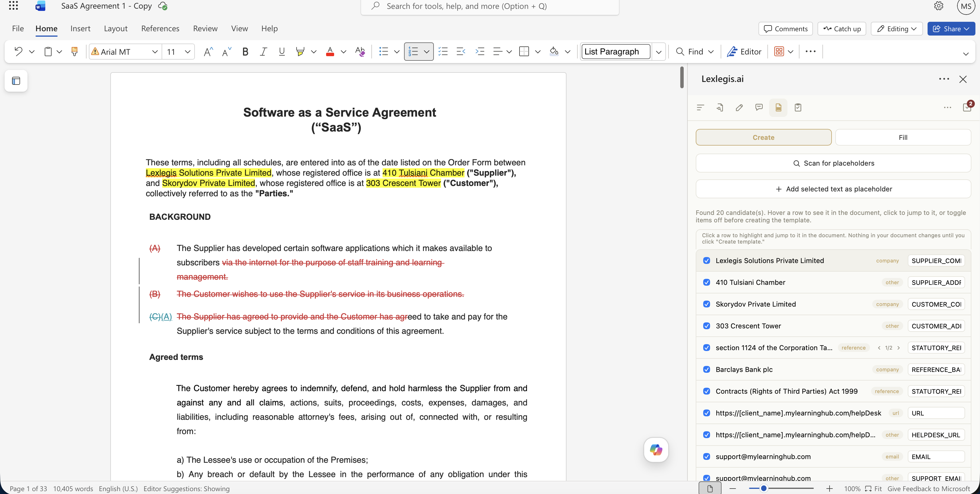Decrease font size with shrink font icon
980x494 pixels.
tap(227, 51)
